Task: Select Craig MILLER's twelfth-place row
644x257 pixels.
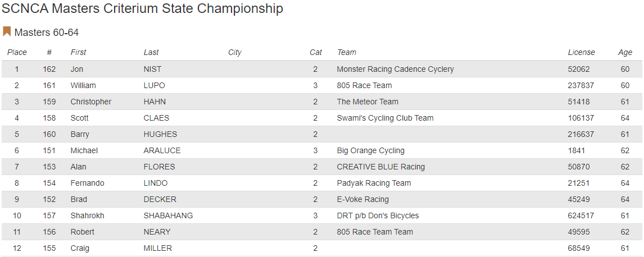Action: tap(225, 248)
